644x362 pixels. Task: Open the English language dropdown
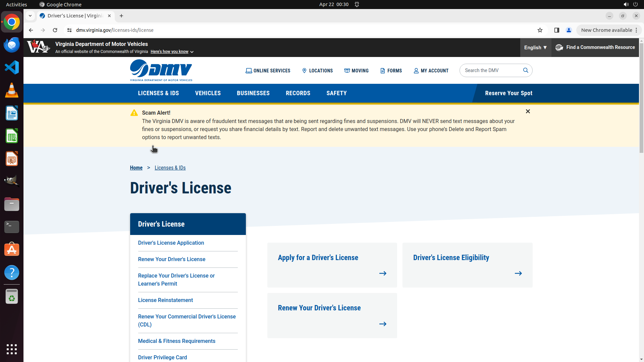535,48
